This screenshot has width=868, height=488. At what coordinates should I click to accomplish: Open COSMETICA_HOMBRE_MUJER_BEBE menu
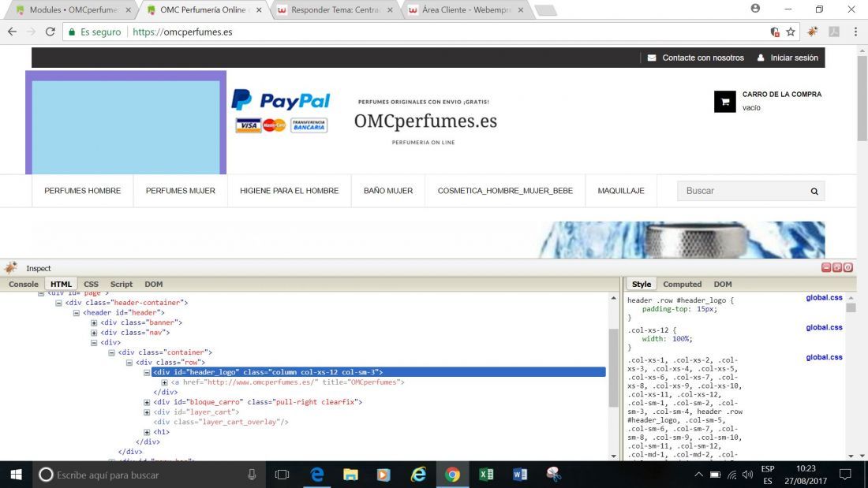505,190
